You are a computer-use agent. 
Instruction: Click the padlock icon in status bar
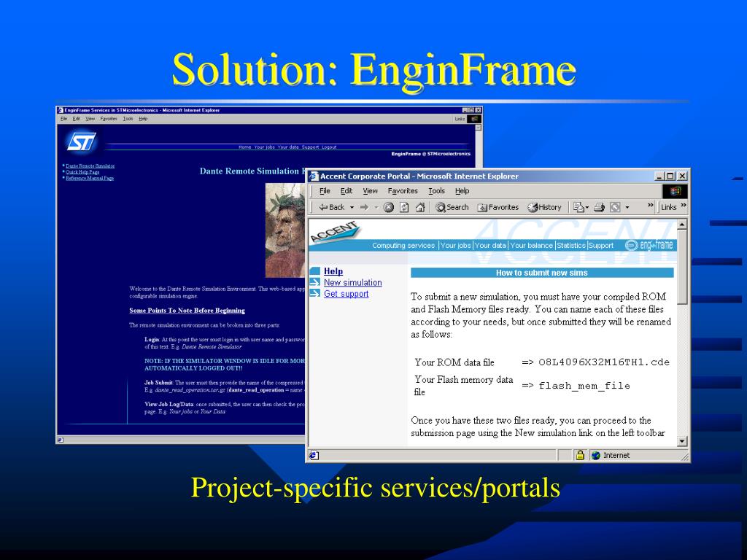click(580, 455)
